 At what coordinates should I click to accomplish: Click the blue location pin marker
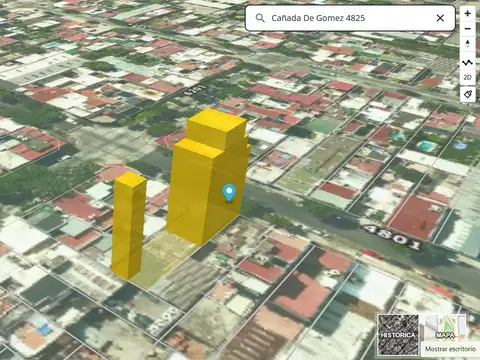coord(229,193)
